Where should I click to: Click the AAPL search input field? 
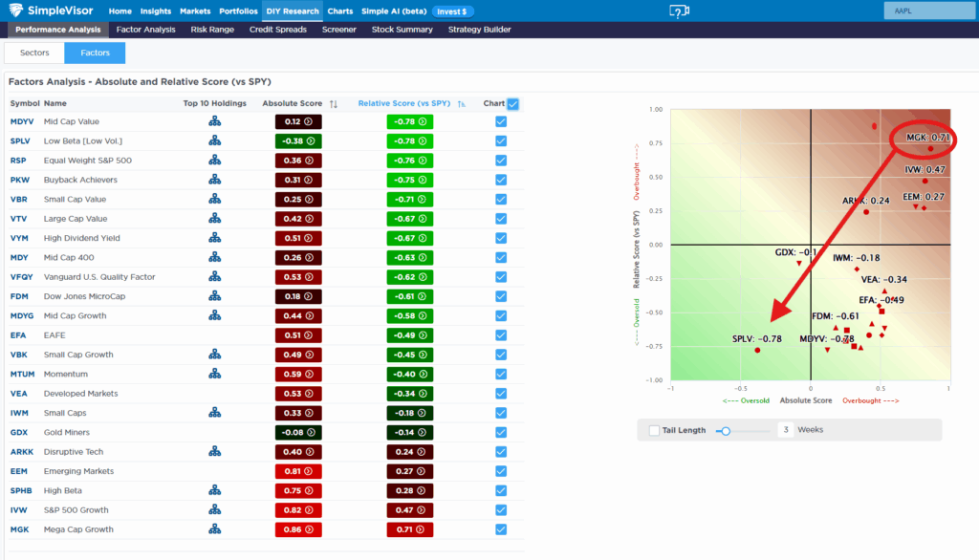tap(926, 11)
